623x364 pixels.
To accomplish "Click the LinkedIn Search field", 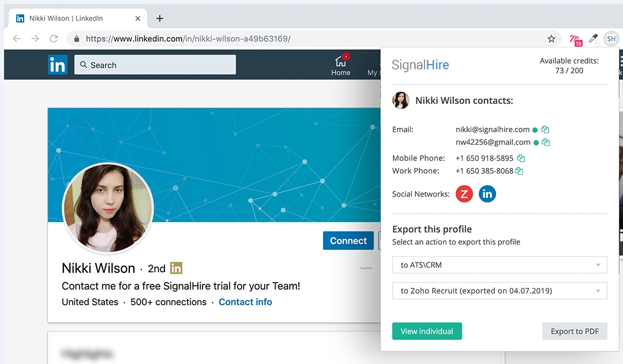I will tap(155, 65).
